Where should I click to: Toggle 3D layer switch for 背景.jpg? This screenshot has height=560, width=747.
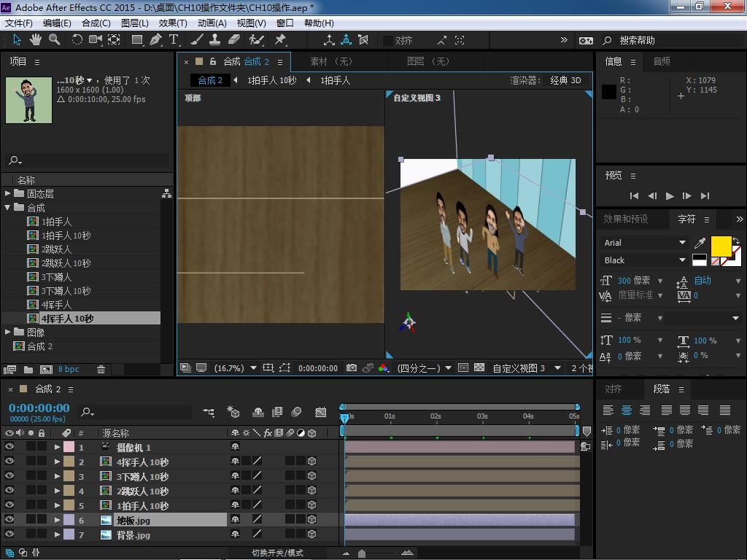point(312,534)
